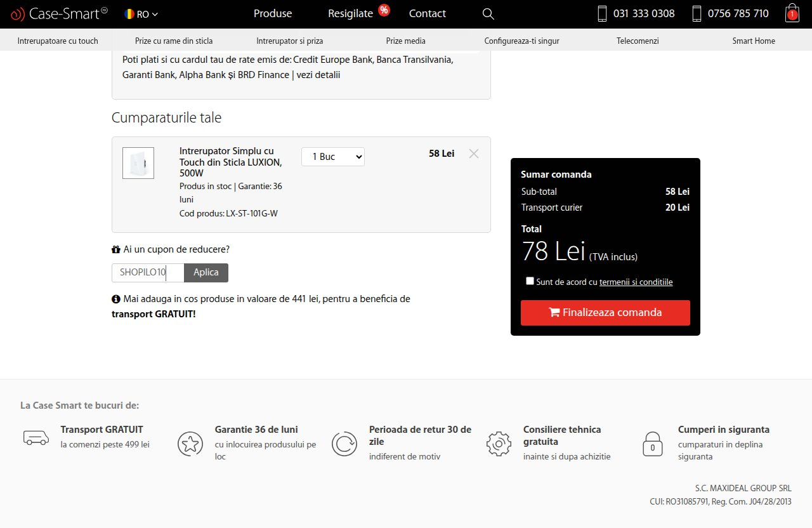Open the LUXION switch product thumbnail

point(138,163)
